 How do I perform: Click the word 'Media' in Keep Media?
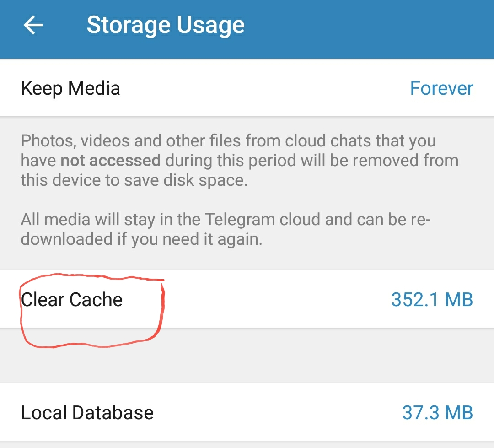click(94, 88)
